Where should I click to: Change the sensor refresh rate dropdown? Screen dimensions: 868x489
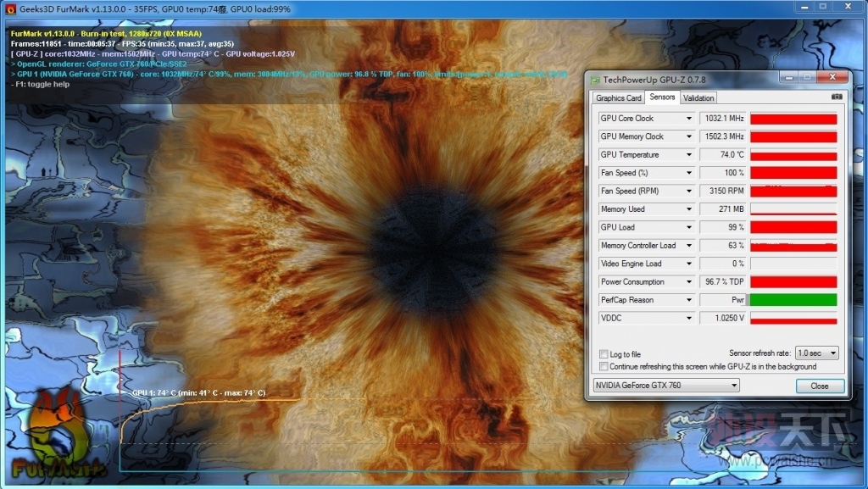(x=817, y=353)
